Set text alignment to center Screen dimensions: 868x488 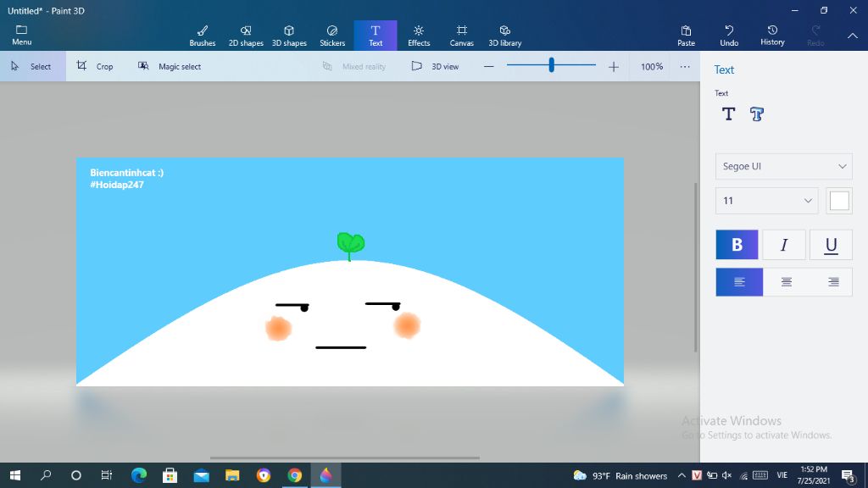pyautogui.click(x=786, y=282)
